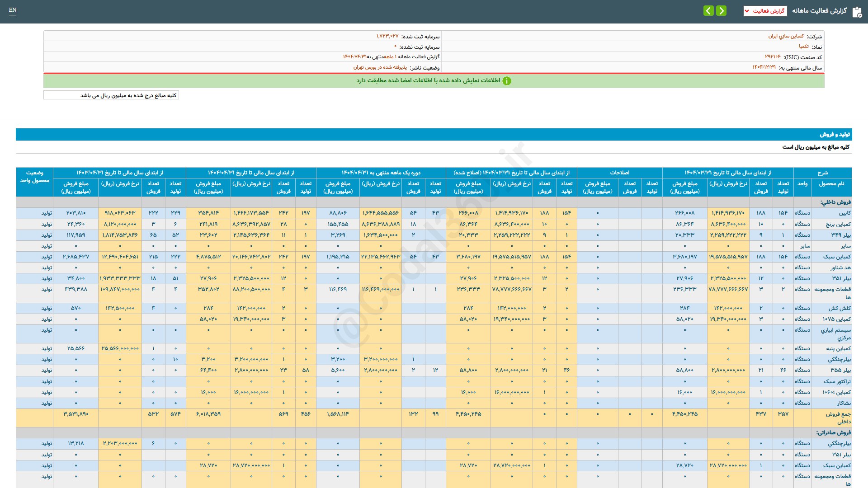The image size is (868, 488).
Task: Click cabin sales amount '۲۰۳,۸۱۰'
Action: point(76,213)
